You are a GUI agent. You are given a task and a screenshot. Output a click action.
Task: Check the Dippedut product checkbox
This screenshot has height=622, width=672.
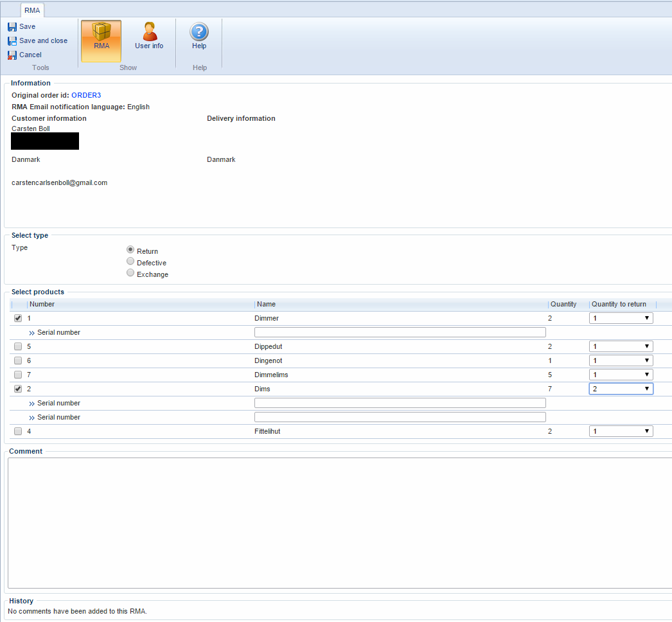click(x=18, y=346)
